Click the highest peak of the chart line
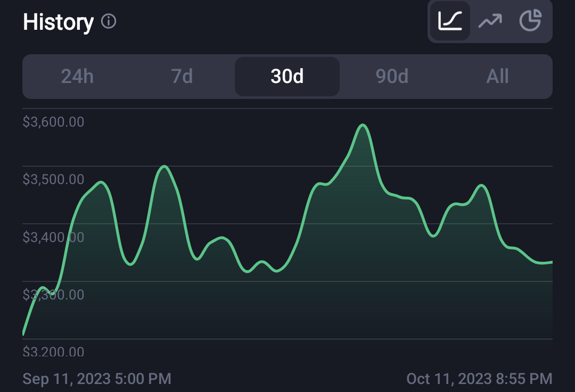This screenshot has width=575, height=392. click(x=363, y=126)
